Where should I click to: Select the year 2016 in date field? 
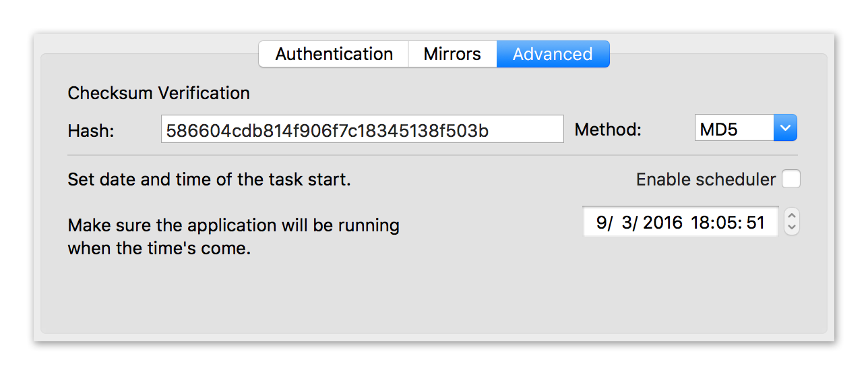[662, 223]
